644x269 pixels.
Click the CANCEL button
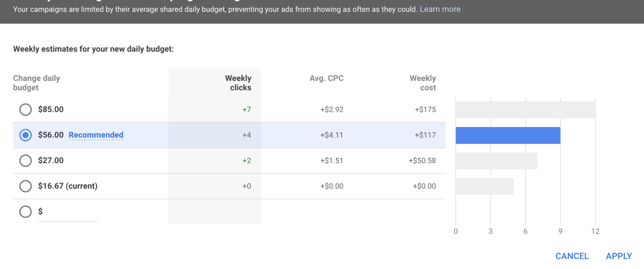coord(572,256)
